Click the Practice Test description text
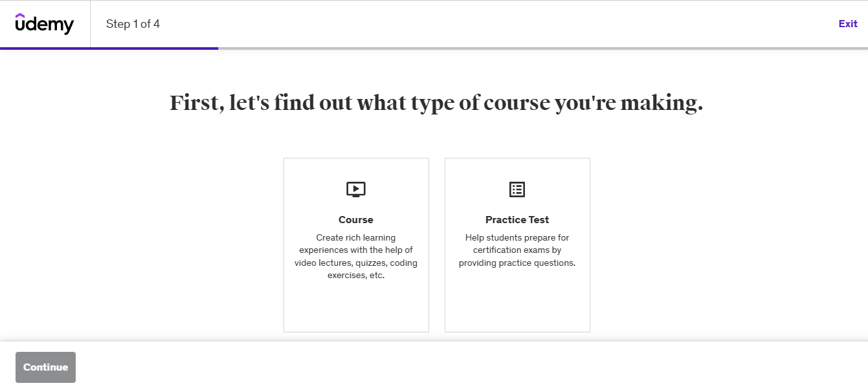 click(x=517, y=250)
